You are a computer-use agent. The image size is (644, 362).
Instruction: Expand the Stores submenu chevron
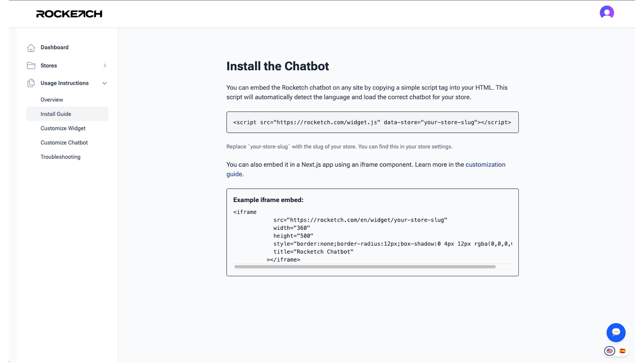pyautogui.click(x=105, y=66)
